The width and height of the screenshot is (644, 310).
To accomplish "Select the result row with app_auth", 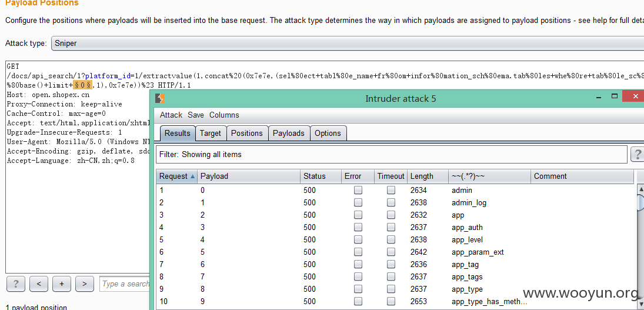I will [x=395, y=227].
